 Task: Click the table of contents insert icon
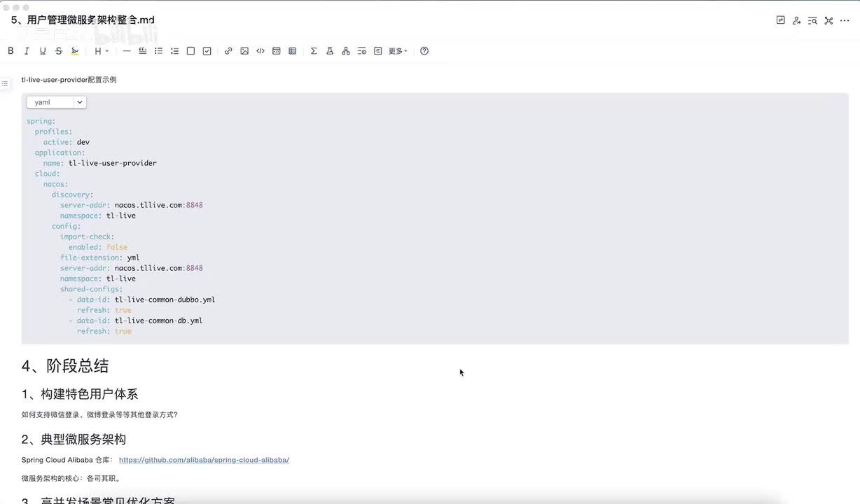coord(362,51)
